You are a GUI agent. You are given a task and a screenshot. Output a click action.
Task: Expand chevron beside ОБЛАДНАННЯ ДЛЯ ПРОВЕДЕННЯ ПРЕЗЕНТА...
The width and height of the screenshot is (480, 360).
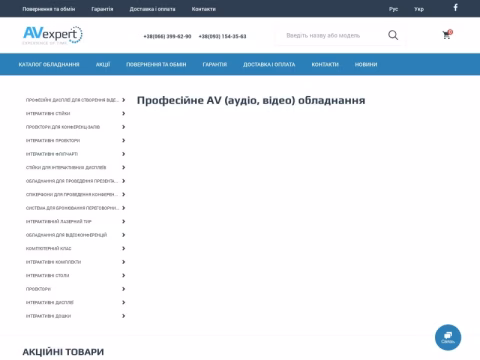coord(124,181)
